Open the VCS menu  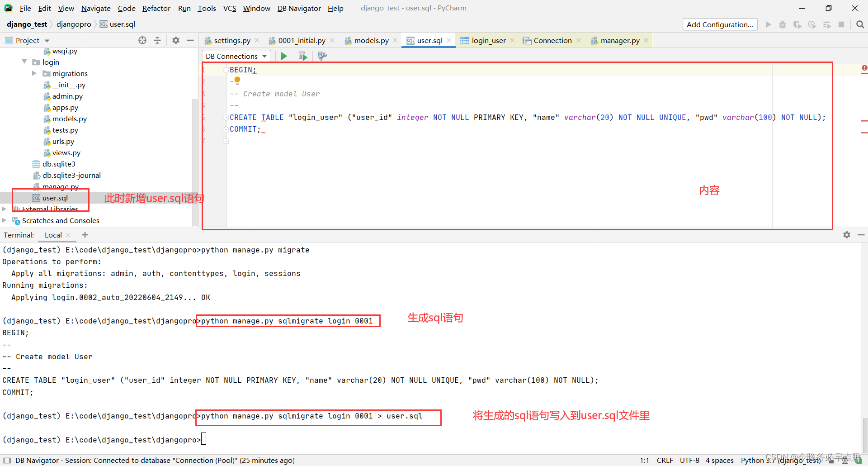click(x=230, y=8)
